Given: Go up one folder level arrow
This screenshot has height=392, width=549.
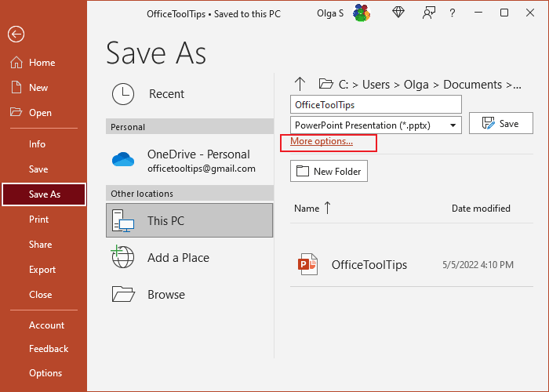Looking at the screenshot, I should (x=300, y=85).
